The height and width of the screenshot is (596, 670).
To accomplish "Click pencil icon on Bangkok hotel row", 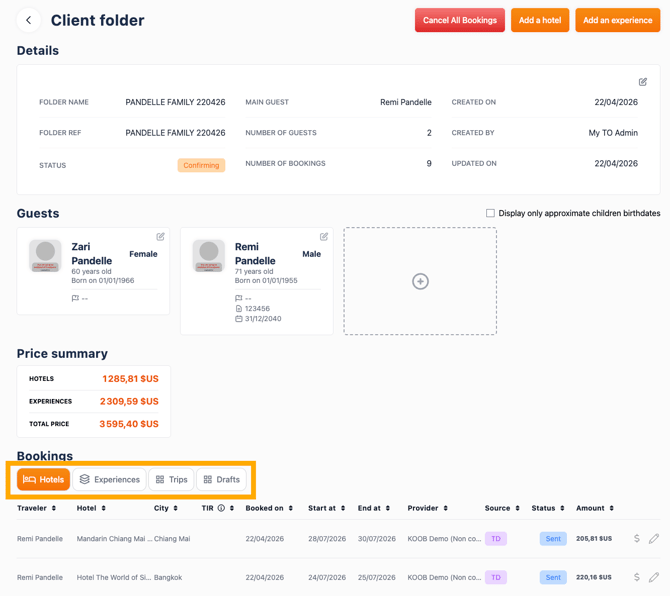I will click(654, 577).
